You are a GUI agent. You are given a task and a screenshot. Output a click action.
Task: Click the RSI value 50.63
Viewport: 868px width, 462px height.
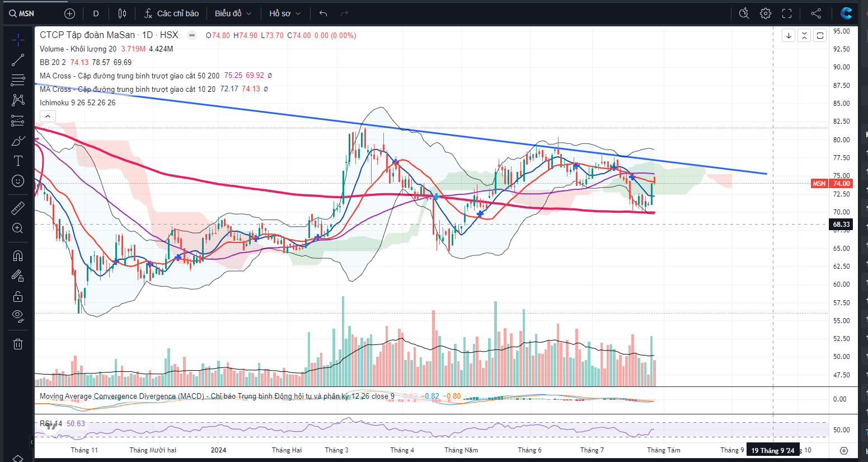click(76, 423)
